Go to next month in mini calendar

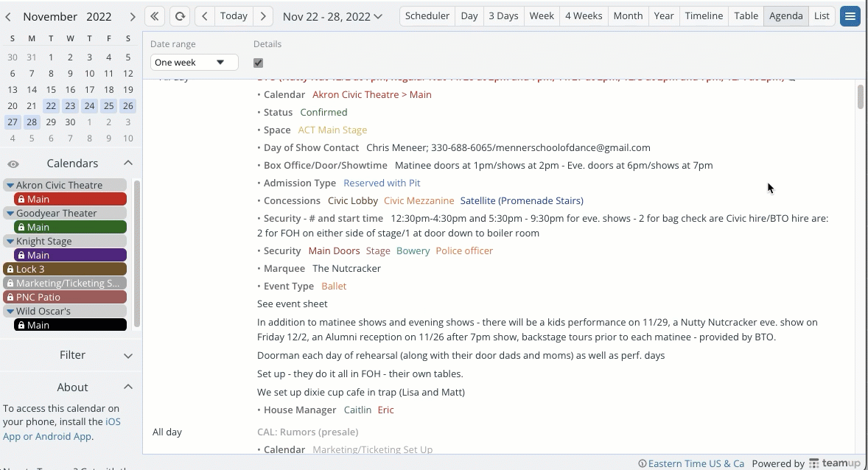point(133,17)
